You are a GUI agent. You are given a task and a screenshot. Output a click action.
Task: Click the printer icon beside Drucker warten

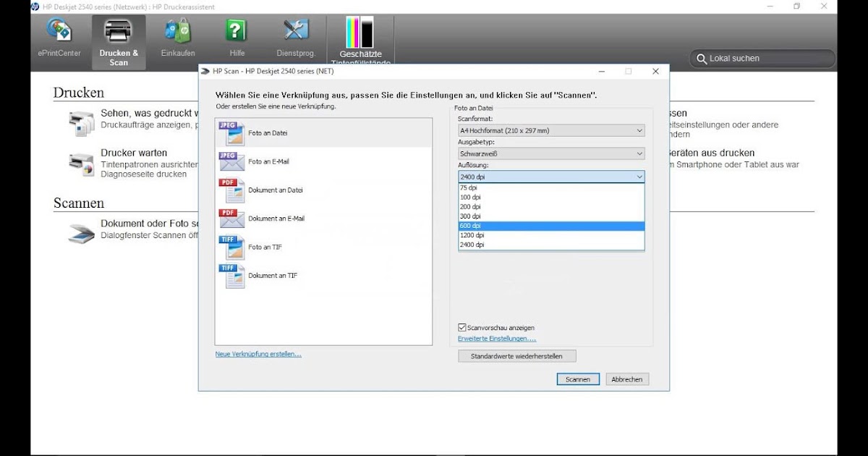[x=81, y=164]
